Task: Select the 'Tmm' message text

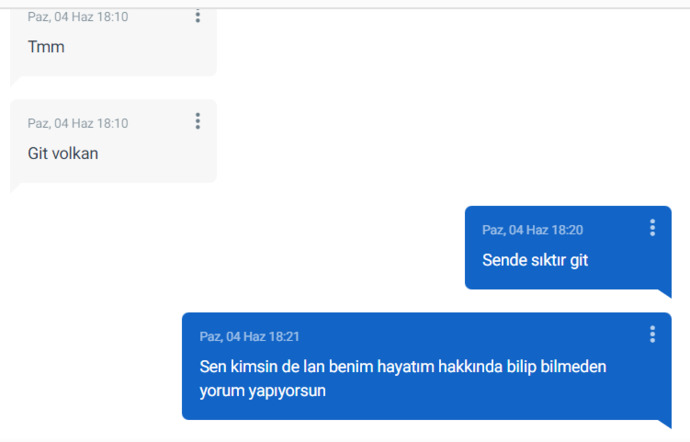Action: tap(46, 47)
